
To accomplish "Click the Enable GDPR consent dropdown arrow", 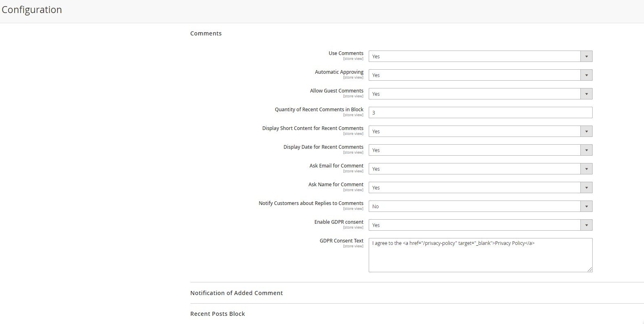I will pos(586,225).
